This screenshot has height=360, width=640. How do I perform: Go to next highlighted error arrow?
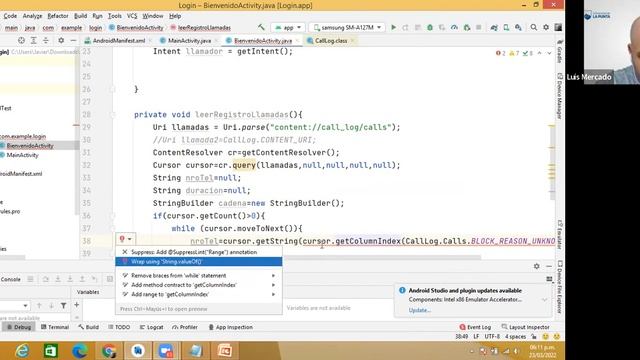tap(549, 53)
